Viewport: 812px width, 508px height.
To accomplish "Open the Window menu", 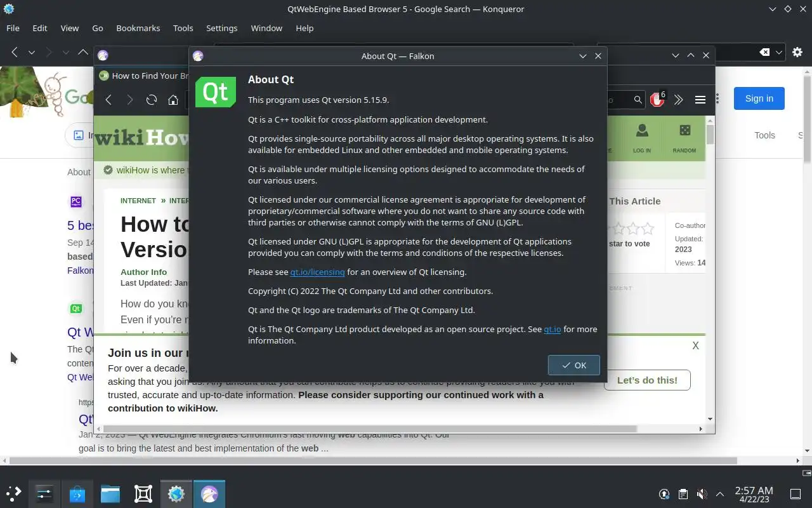I will pos(266,28).
